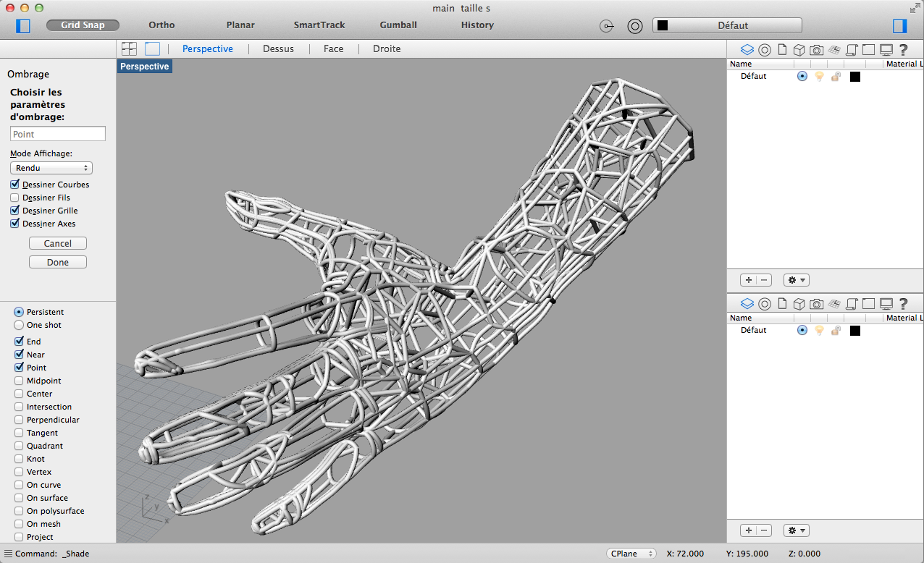Click the light bulb in upper Défaut layer
Image resolution: width=924 pixels, height=563 pixels.
pyautogui.click(x=819, y=76)
